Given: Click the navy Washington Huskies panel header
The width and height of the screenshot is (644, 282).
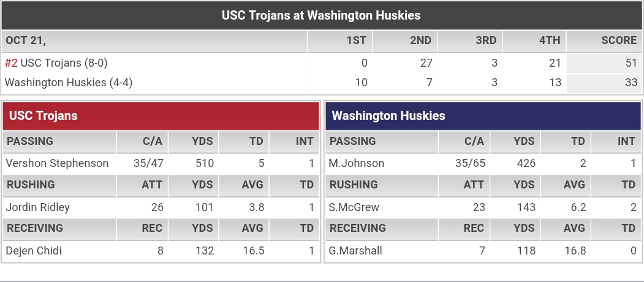Looking at the screenshot, I should pyautogui.click(x=483, y=116).
